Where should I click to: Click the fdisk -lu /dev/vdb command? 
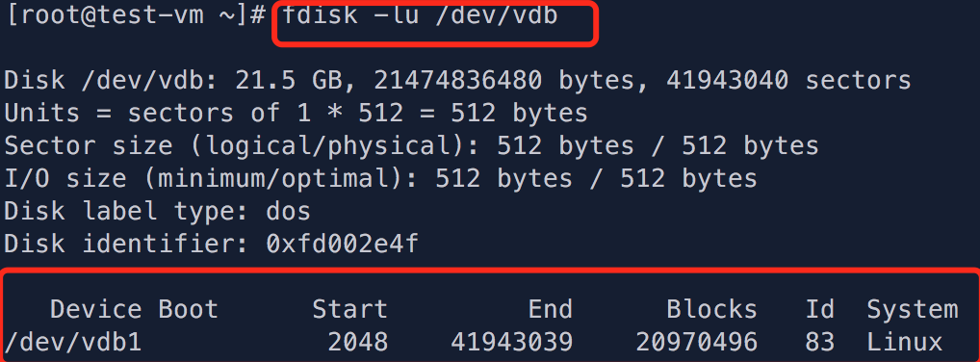click(x=420, y=15)
